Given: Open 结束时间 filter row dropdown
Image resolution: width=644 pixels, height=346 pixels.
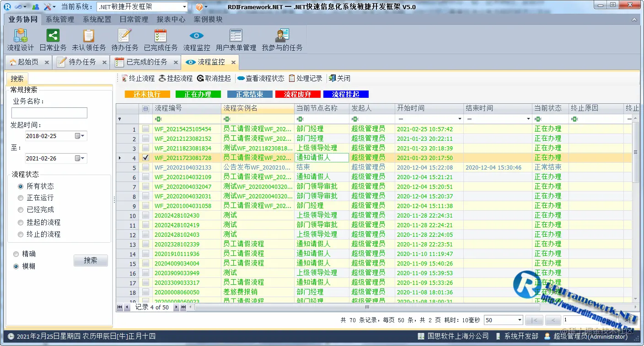Looking at the screenshot, I should click(527, 119).
